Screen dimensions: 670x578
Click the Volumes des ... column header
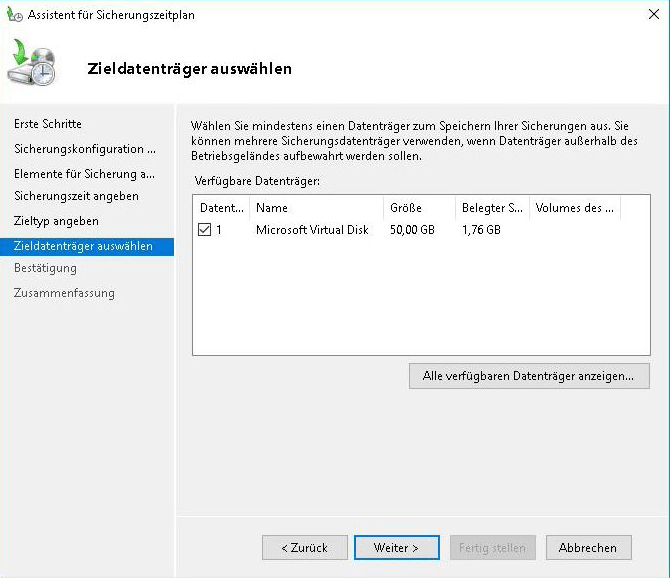tap(575, 208)
